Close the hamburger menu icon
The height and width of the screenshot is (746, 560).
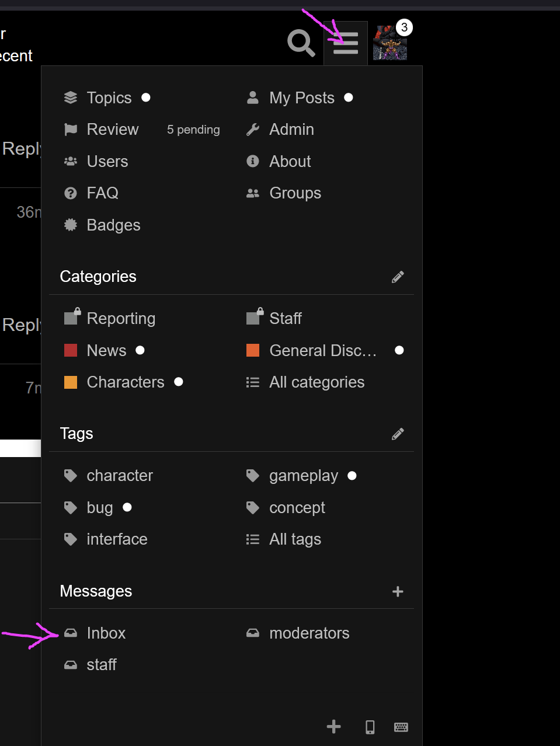(x=345, y=43)
